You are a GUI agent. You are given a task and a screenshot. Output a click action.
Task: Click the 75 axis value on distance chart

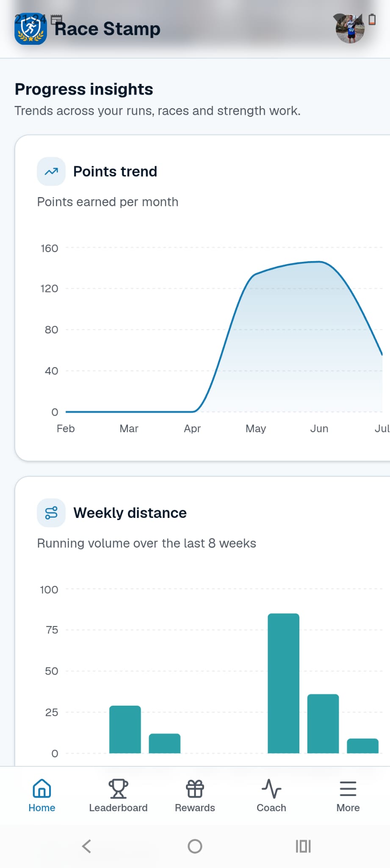tap(52, 630)
